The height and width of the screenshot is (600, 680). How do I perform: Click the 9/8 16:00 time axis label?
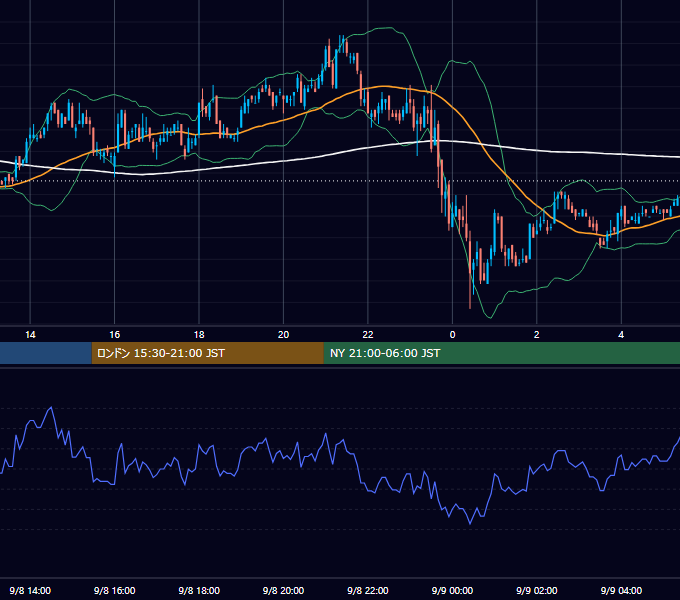(114, 590)
